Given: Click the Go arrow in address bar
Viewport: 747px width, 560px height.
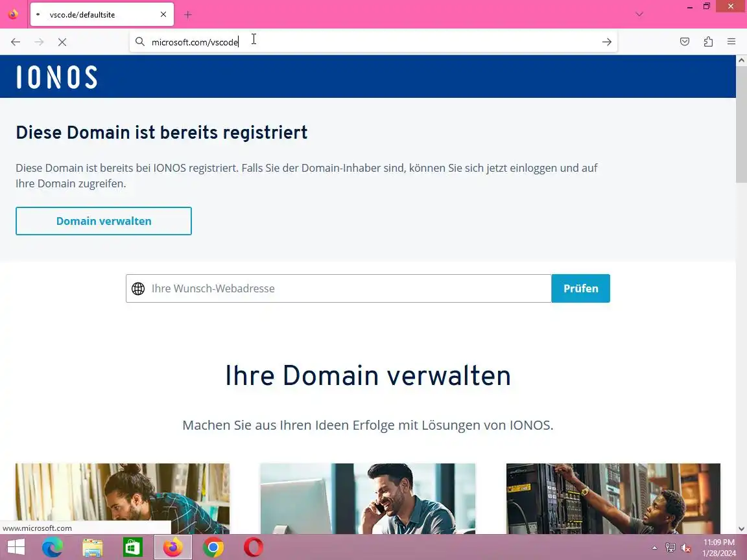Looking at the screenshot, I should [x=606, y=42].
